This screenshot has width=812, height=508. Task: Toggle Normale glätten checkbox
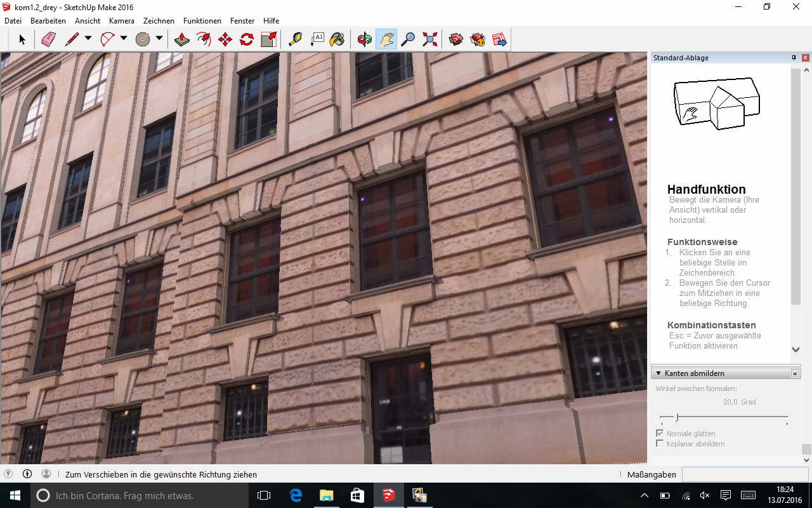point(660,433)
